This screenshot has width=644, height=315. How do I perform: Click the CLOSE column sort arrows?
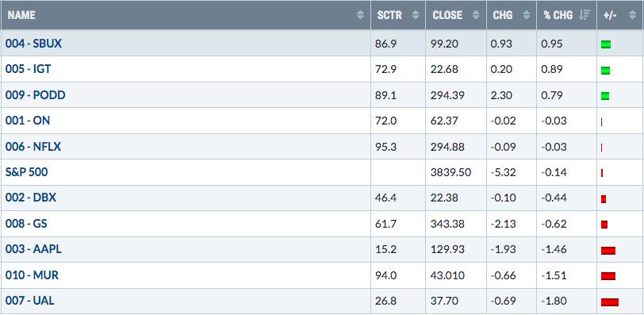[476, 15]
